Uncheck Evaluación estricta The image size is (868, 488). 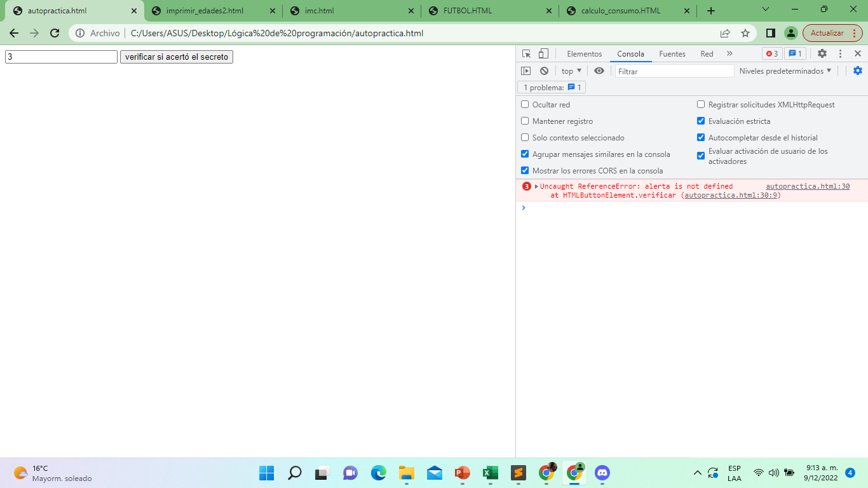coord(701,121)
